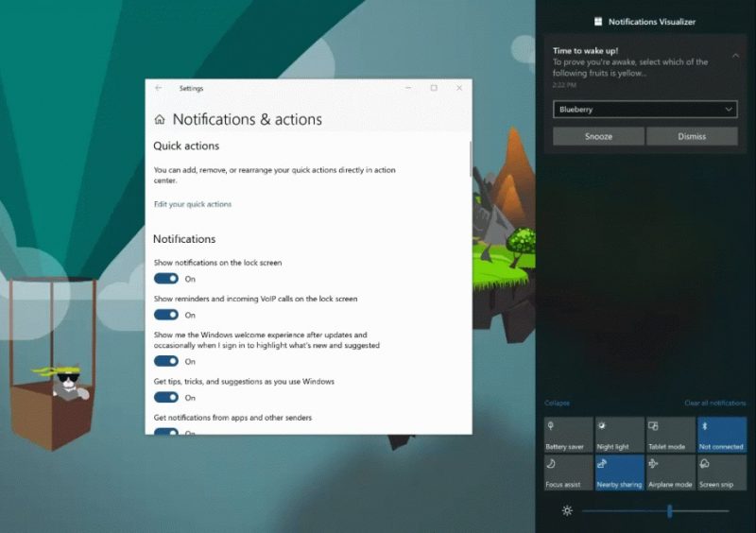Click Collapse in action center

557,403
